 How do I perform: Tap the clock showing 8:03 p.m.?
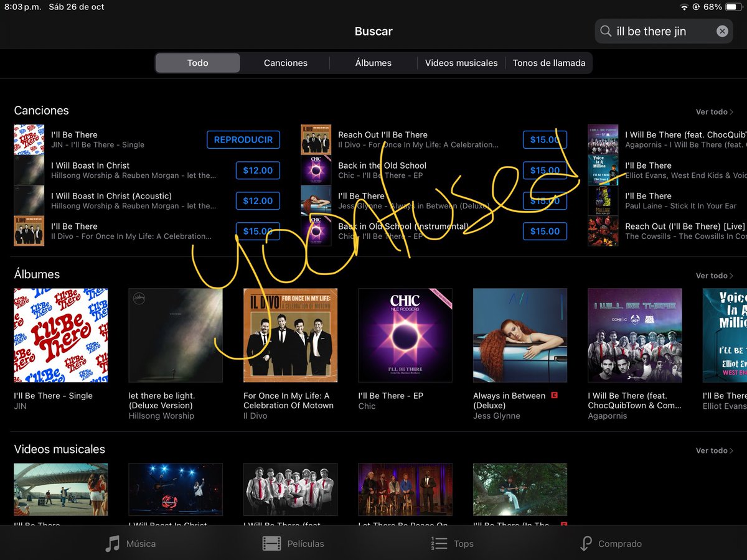click(22, 7)
